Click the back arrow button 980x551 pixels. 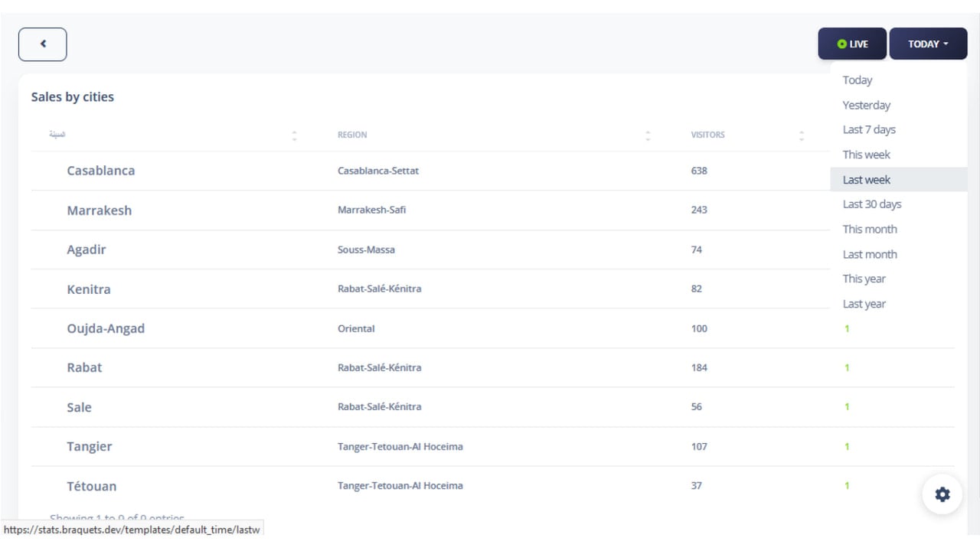(x=43, y=44)
